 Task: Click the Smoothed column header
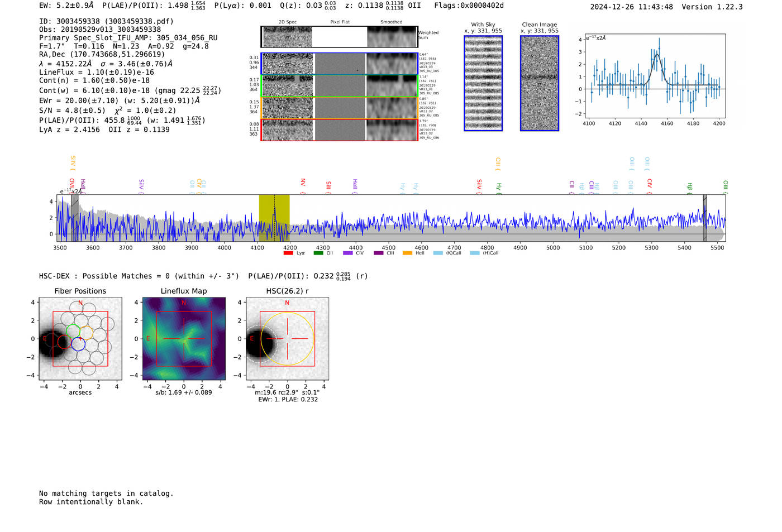(x=392, y=22)
